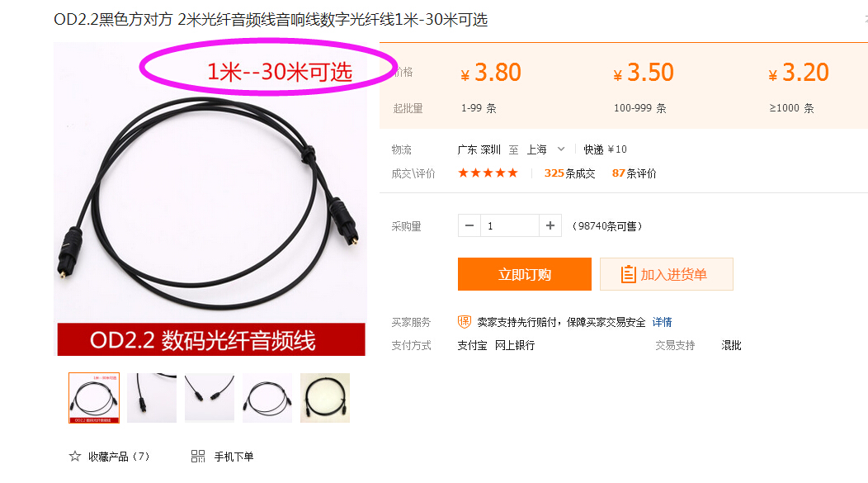Select the third thumbnail showing two connectors
868x483 pixels.
point(210,398)
